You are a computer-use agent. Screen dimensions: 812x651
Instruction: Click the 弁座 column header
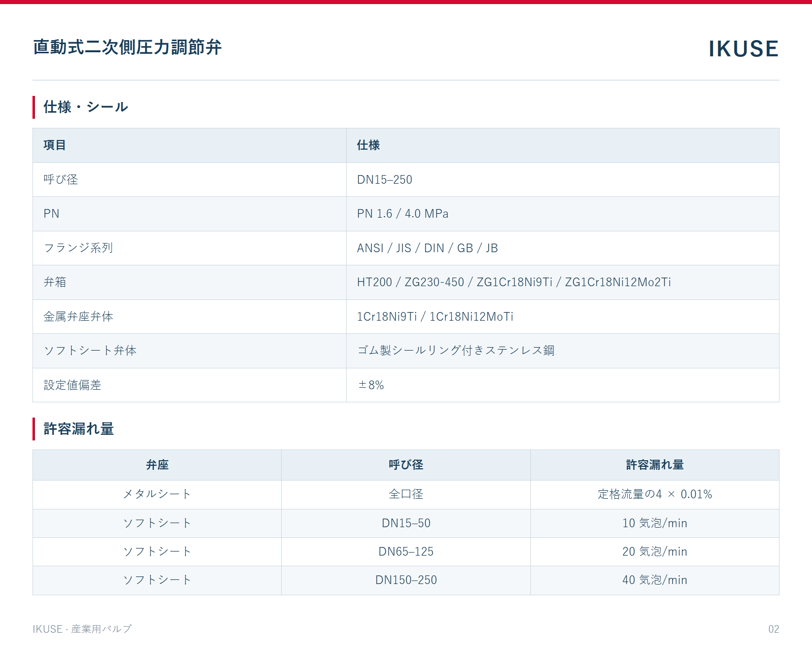157,465
